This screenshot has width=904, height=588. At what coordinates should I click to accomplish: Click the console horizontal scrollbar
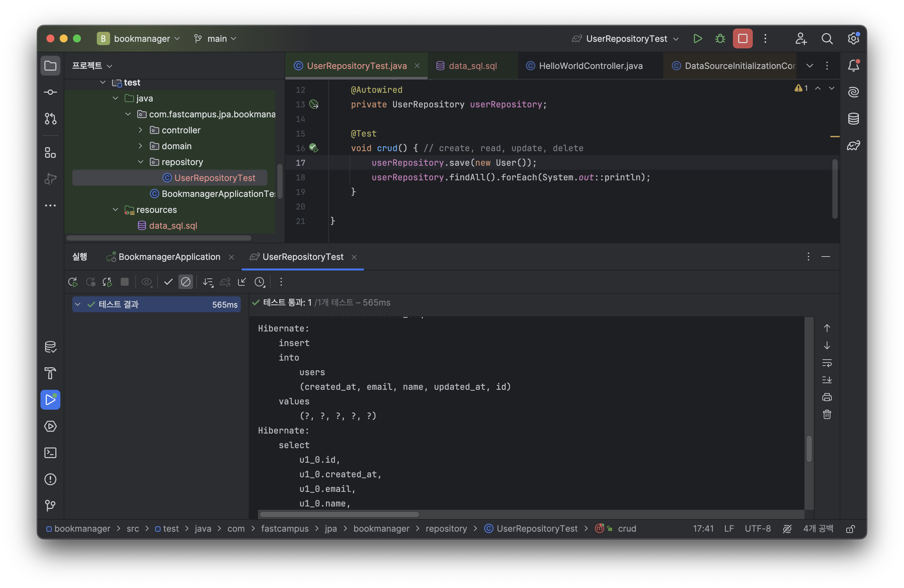(339, 514)
